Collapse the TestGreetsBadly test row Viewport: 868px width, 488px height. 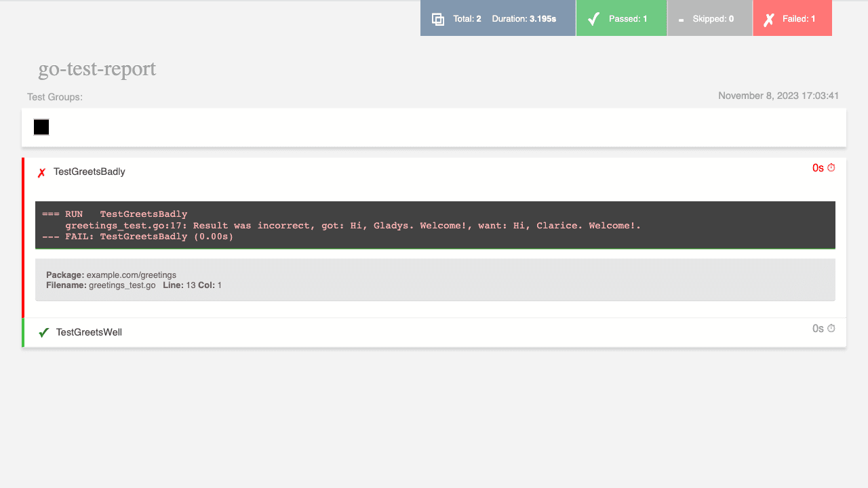click(x=90, y=172)
